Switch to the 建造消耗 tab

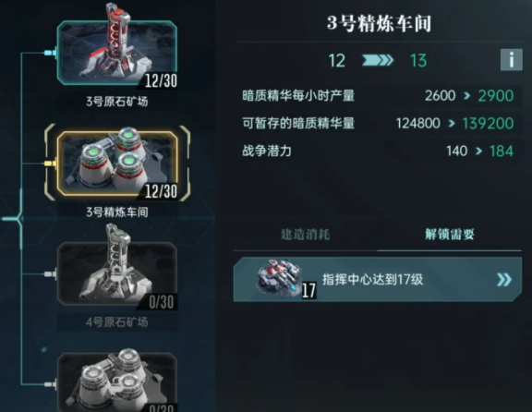pyautogui.click(x=305, y=234)
